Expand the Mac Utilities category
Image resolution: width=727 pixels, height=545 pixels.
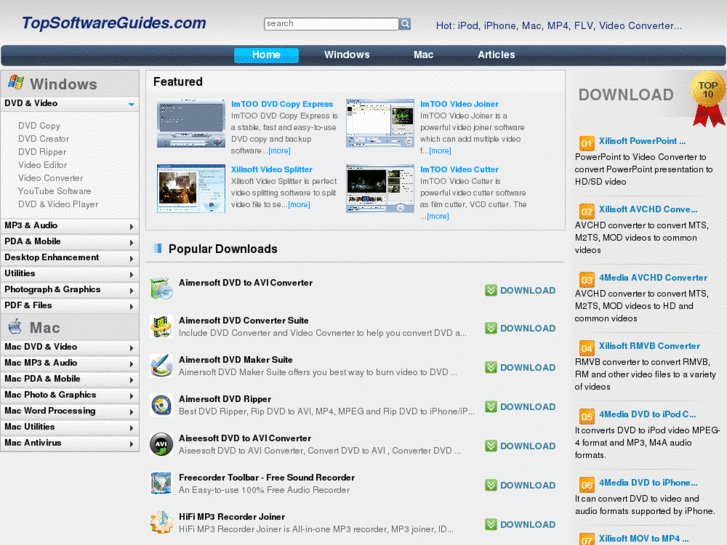coord(70,427)
